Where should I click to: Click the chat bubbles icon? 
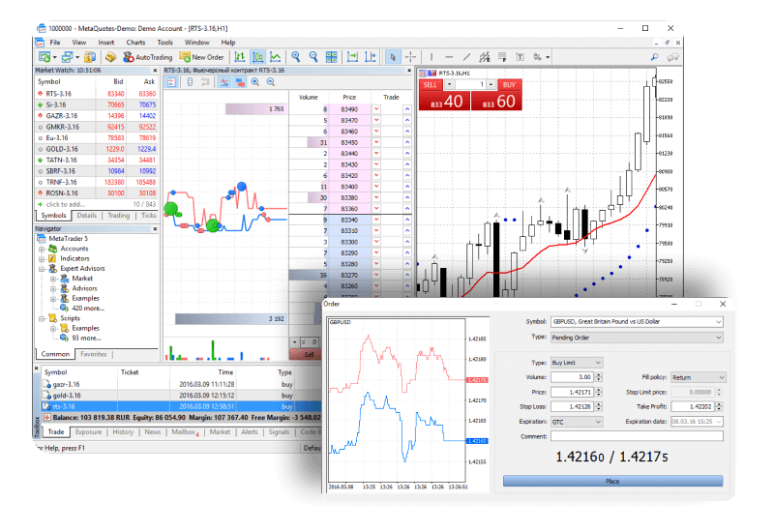(672, 57)
